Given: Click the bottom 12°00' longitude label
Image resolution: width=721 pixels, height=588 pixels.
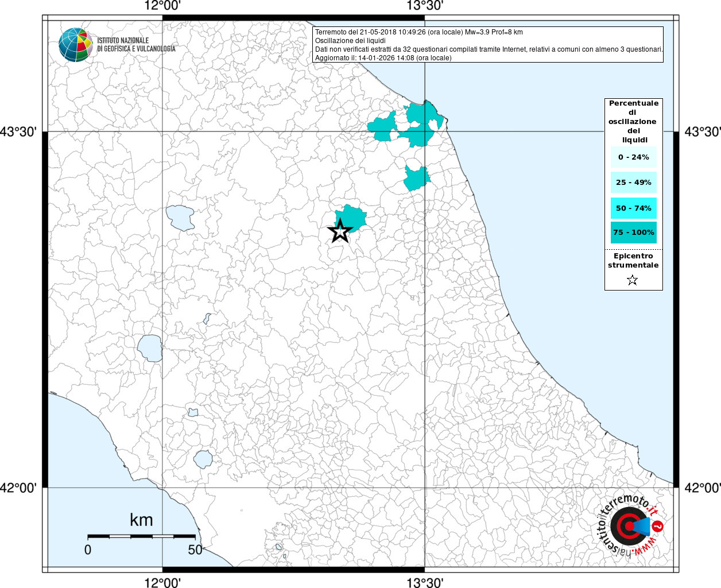Looking at the screenshot, I should tap(162, 582).
